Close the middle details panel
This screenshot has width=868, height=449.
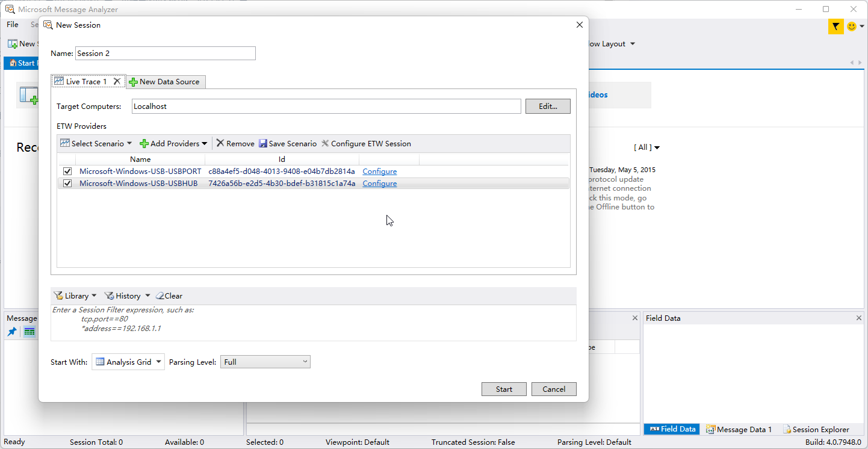click(635, 318)
